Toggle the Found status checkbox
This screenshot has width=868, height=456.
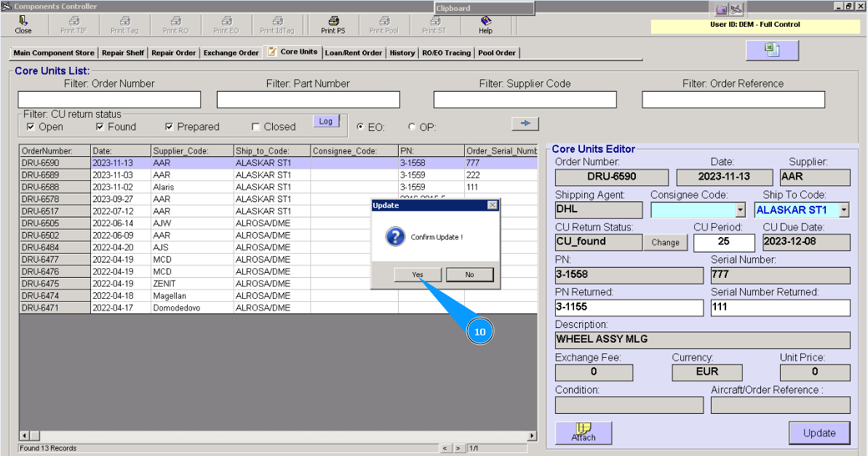[x=100, y=127]
